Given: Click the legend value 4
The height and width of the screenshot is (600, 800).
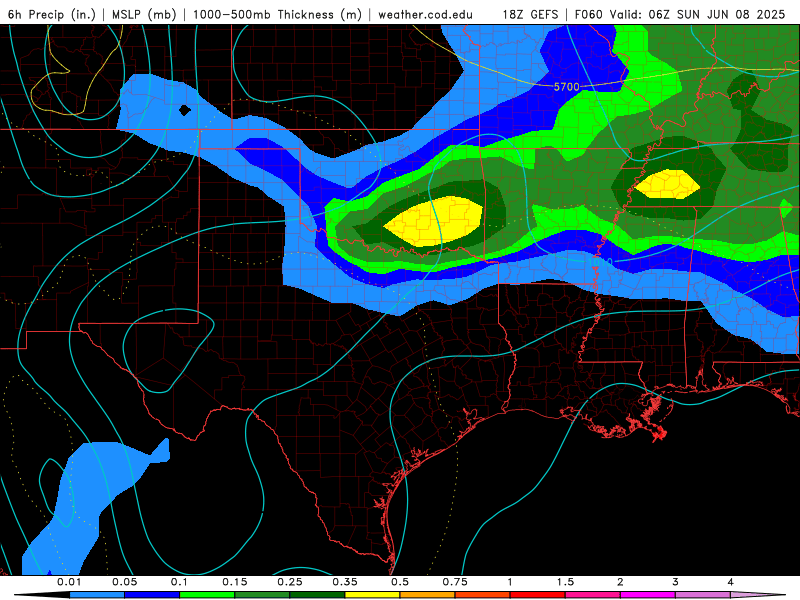Looking at the screenshot, I should 730,582.
